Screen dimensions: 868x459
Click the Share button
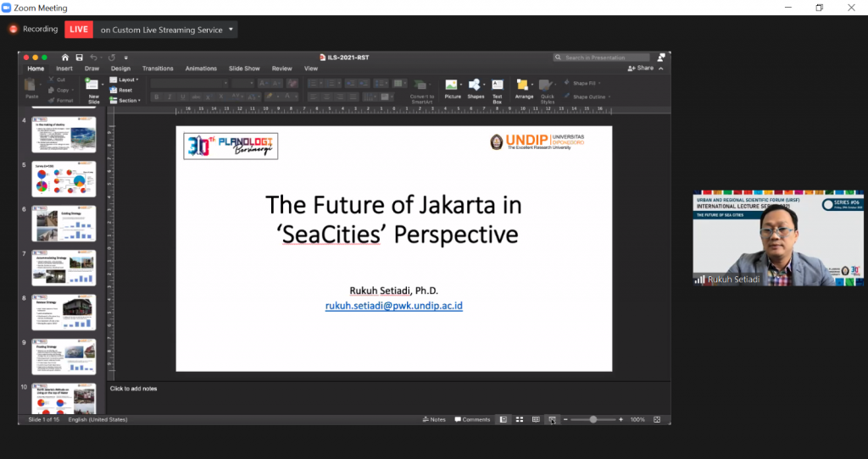tap(641, 68)
